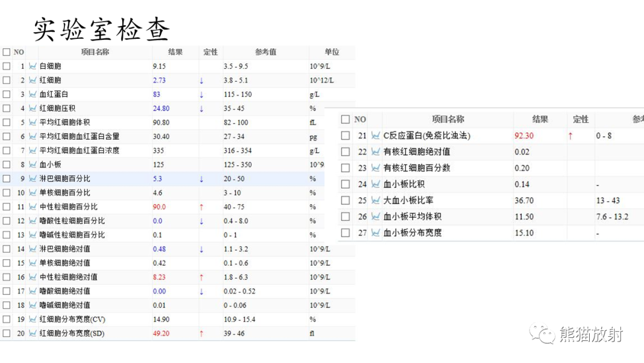Viewport: 644px width, 363px height.
Task: Open trend chart icon for 嗜碱细胞绝对值 row
Action: (x=32, y=305)
